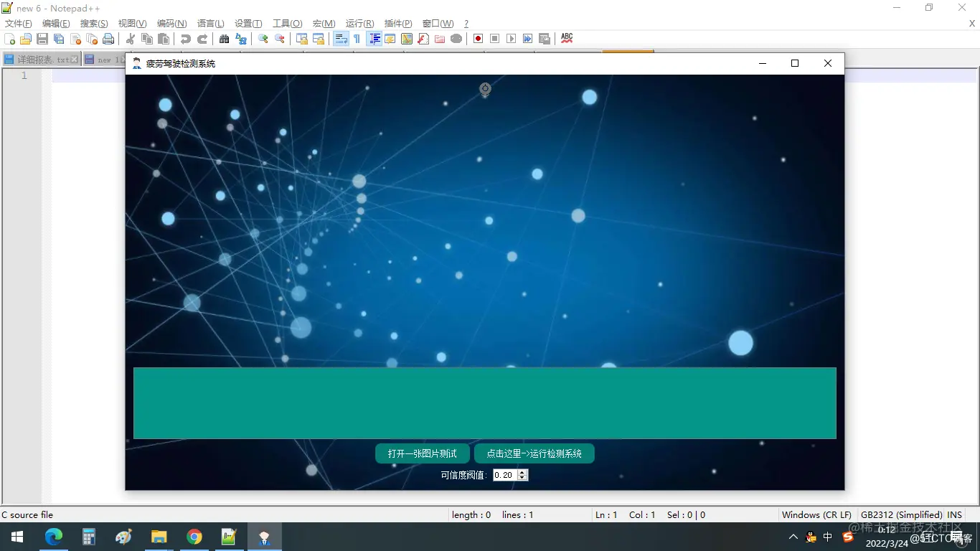Screen dimensions: 980x551
Task: Increase the confidence threshold with up arrow
Action: (x=522, y=472)
